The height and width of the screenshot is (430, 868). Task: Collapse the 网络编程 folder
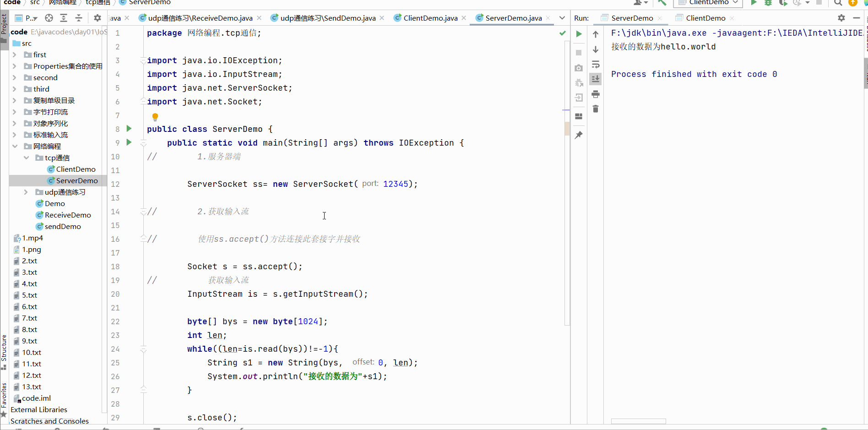[15, 146]
